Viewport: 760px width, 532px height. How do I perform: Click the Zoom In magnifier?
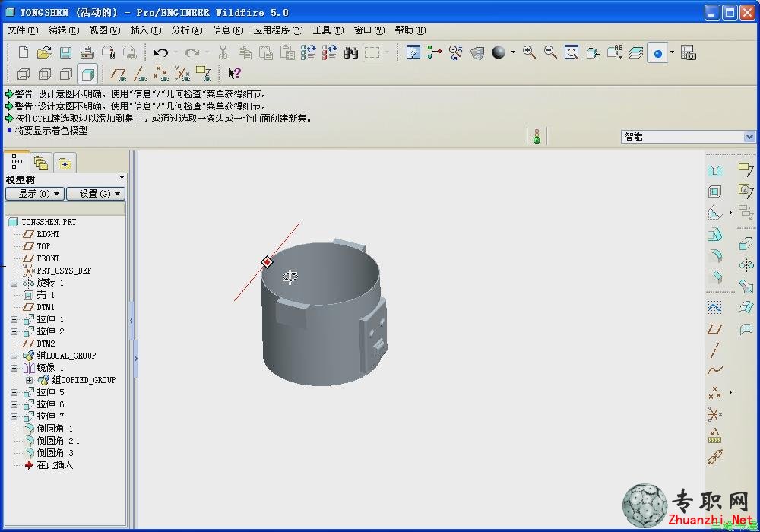[x=529, y=52]
